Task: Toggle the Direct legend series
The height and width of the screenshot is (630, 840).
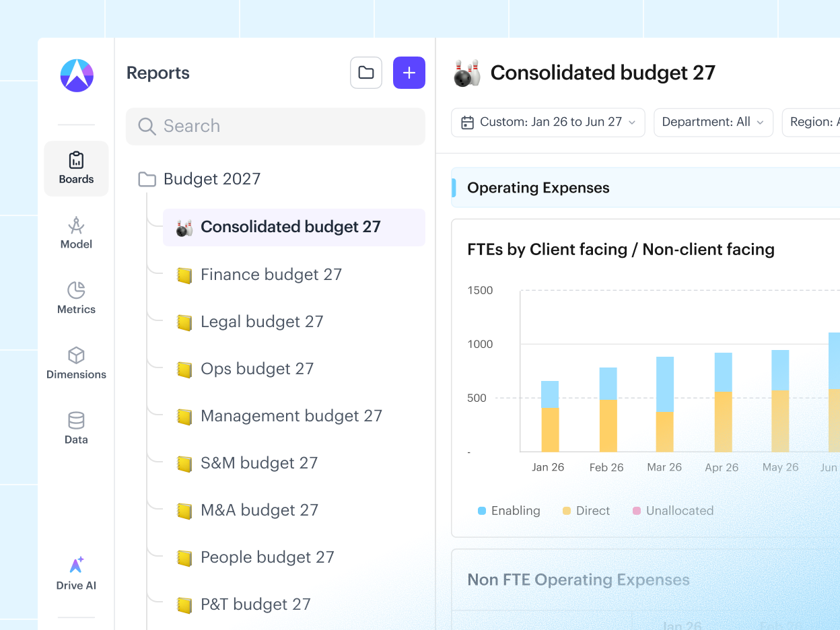Action: click(x=586, y=511)
